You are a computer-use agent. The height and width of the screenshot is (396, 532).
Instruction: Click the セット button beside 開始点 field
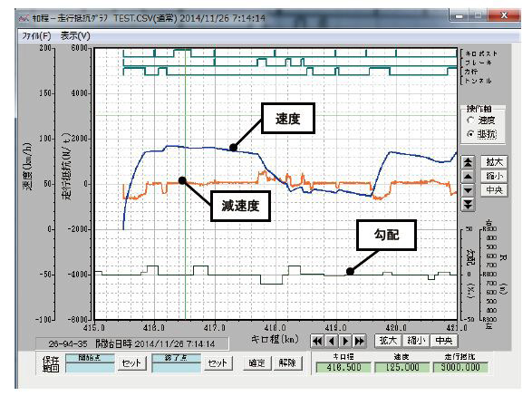[x=131, y=363]
